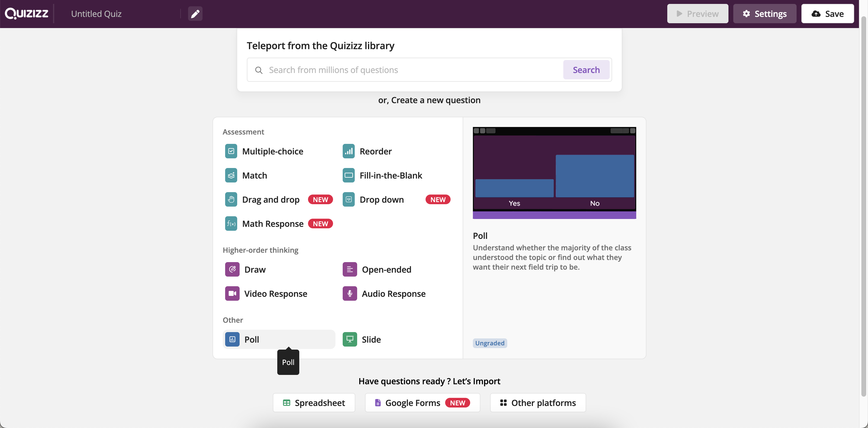868x428 pixels.
Task: Expand the Other question category section
Action: coord(232,319)
